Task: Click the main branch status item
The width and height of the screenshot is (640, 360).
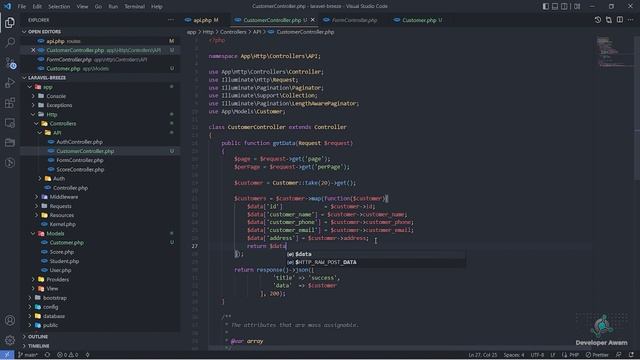Action: click(27, 355)
